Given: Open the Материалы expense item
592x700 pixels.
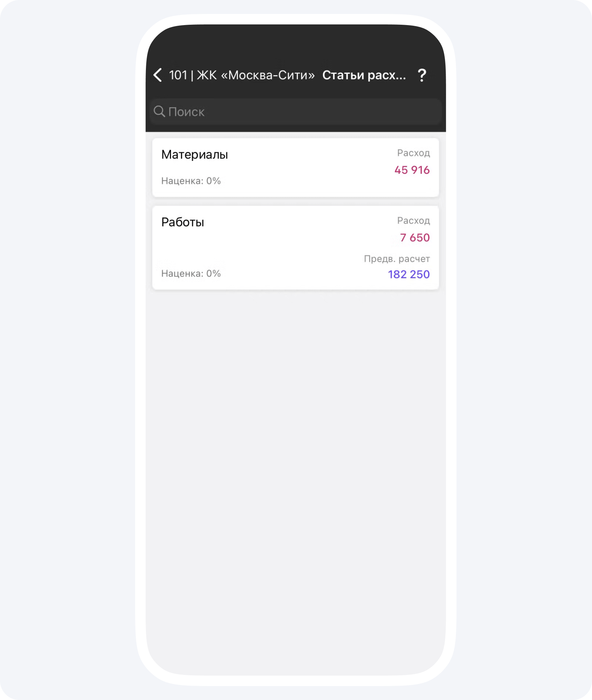Looking at the screenshot, I should tap(195, 155).
